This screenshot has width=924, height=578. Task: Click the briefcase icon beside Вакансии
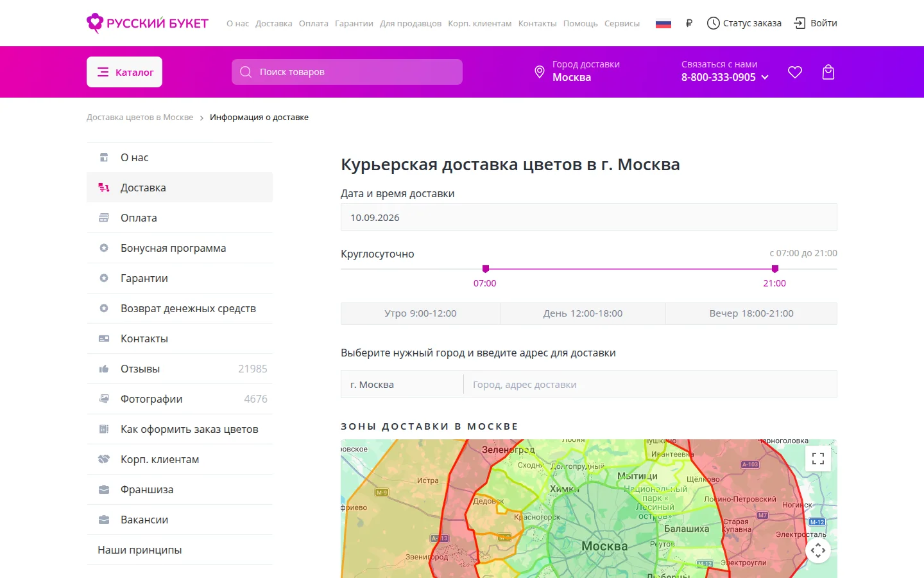pyautogui.click(x=104, y=520)
